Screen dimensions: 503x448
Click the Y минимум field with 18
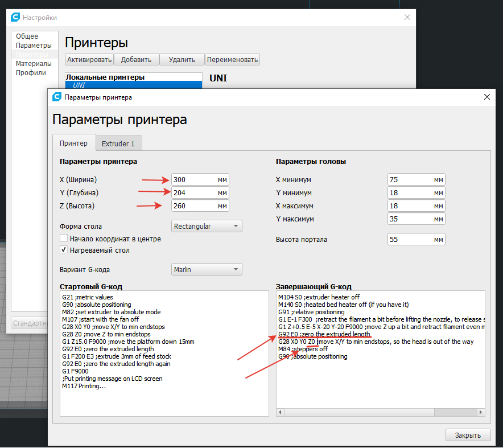pyautogui.click(x=416, y=192)
